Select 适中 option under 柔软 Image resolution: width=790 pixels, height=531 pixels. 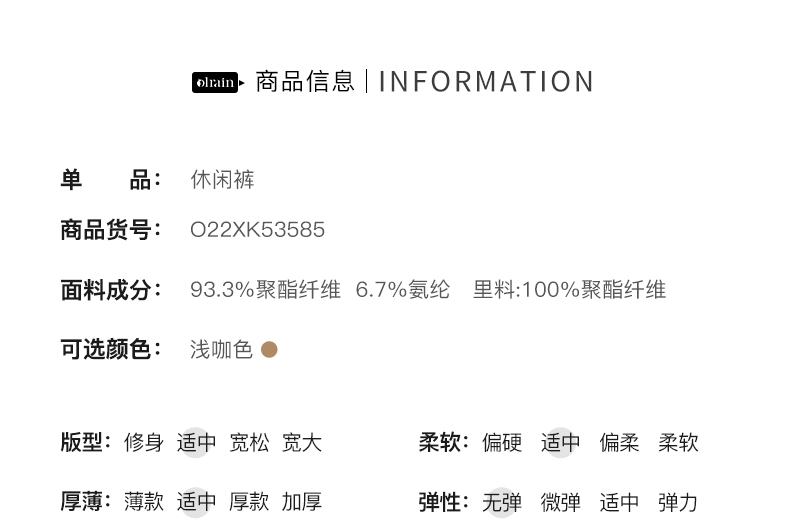[x=560, y=442]
